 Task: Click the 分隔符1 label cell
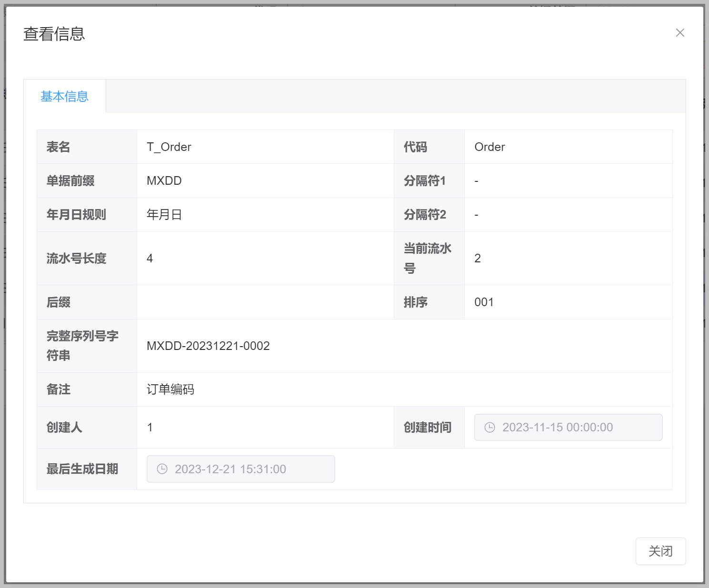tap(429, 180)
